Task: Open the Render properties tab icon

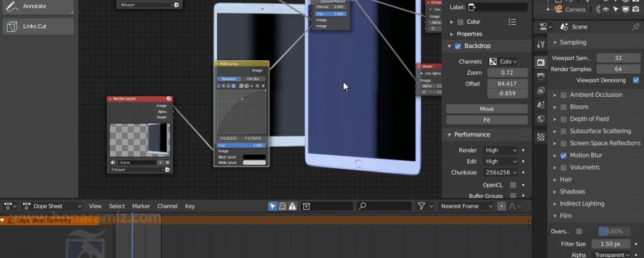Action: click(x=541, y=62)
